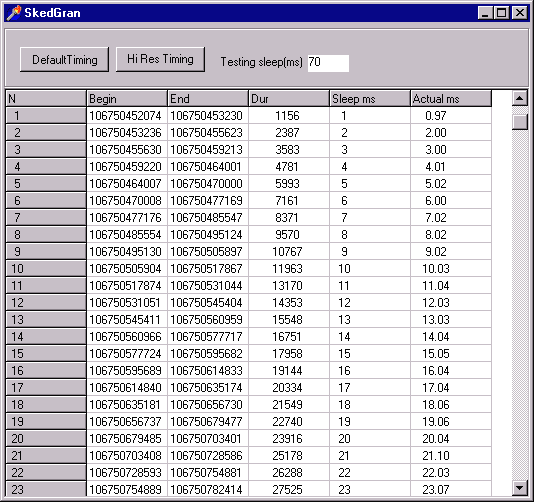Viewport: 534px width, 502px height.
Task: Select row header number 10
Action: (x=46, y=269)
